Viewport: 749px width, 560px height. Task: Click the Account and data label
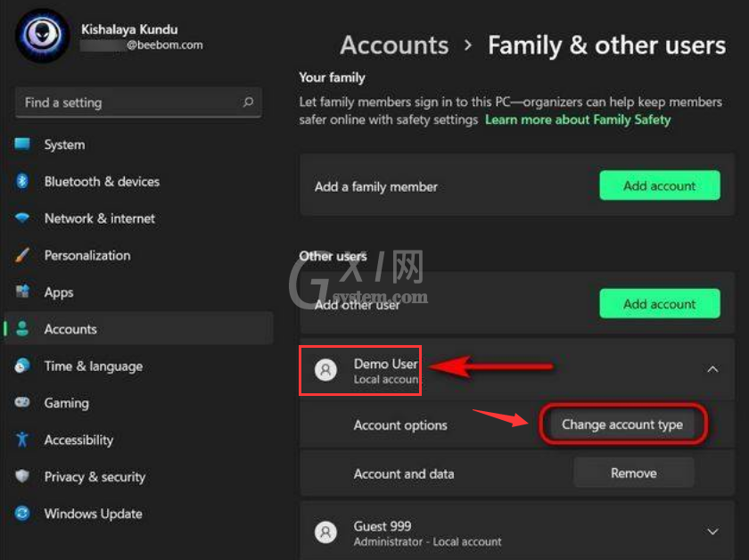click(x=404, y=474)
